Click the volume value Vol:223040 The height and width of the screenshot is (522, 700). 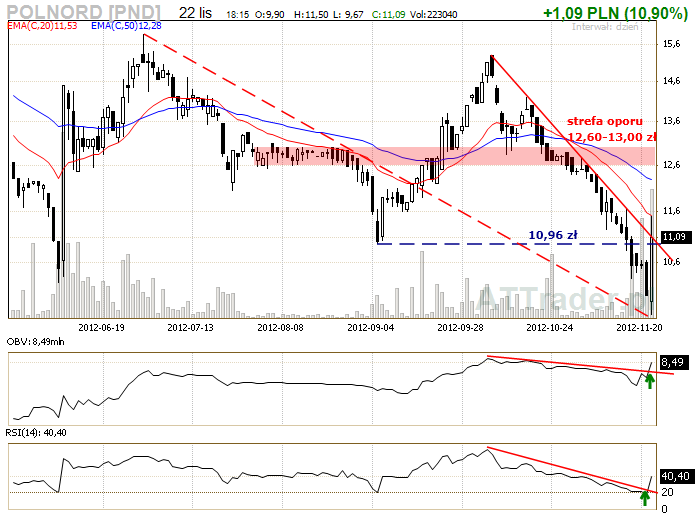433,15
